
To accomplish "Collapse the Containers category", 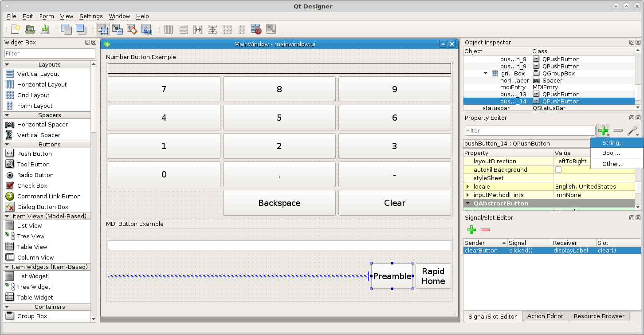I will pyautogui.click(x=7, y=307).
